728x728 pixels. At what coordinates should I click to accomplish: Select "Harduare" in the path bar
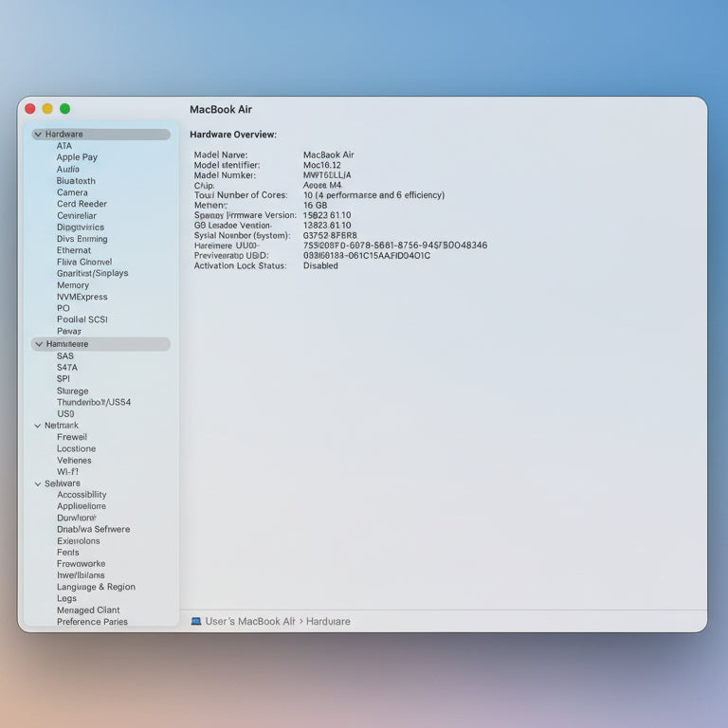[328, 621]
